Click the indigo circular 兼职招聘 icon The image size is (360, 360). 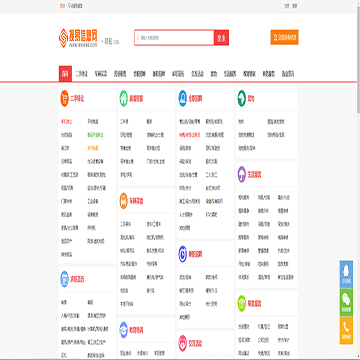point(182,254)
